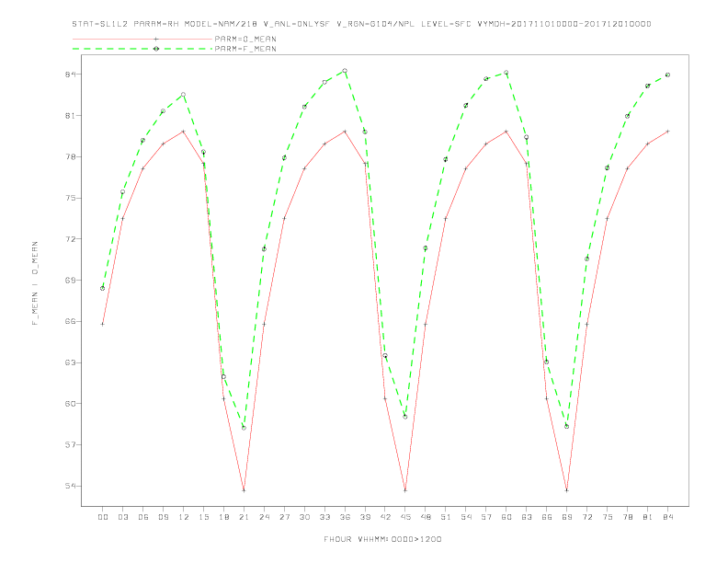Viewport: 728px width, 563px height.
Task: Click x-axis tick label 00
Action: tap(103, 517)
